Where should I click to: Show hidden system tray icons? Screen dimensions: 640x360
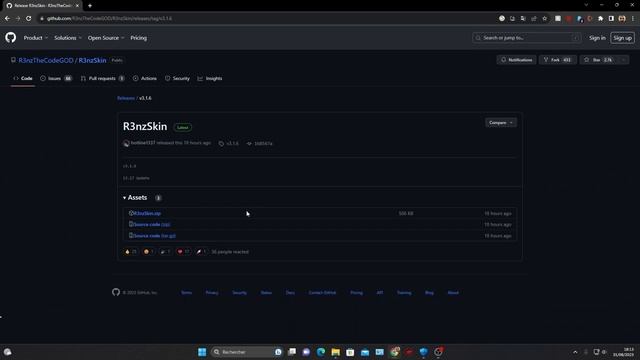click(575, 352)
